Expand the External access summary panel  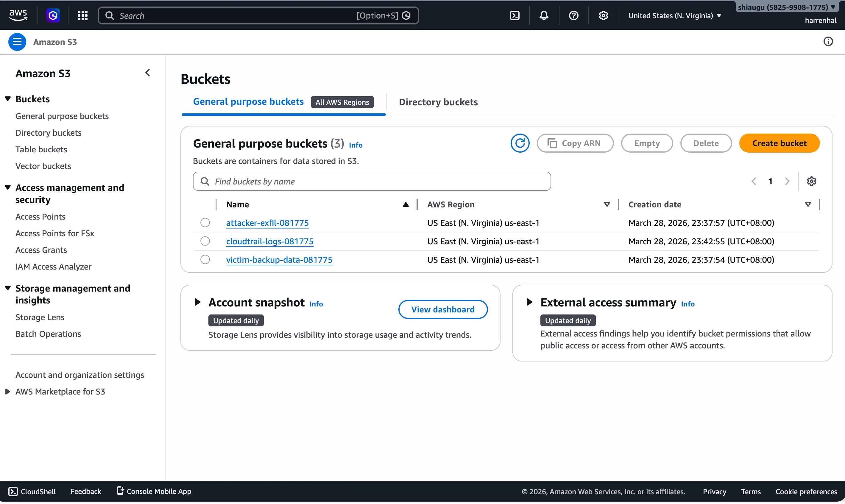click(x=529, y=302)
